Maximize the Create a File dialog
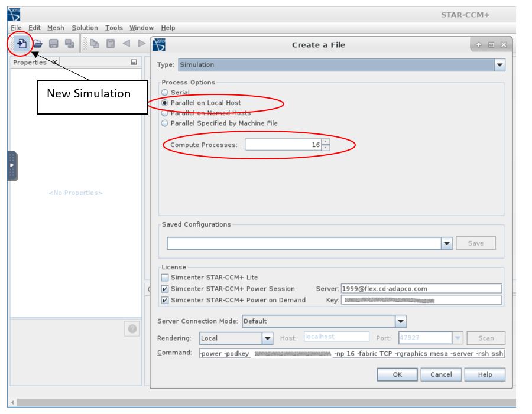The image size is (532, 414). click(x=491, y=45)
